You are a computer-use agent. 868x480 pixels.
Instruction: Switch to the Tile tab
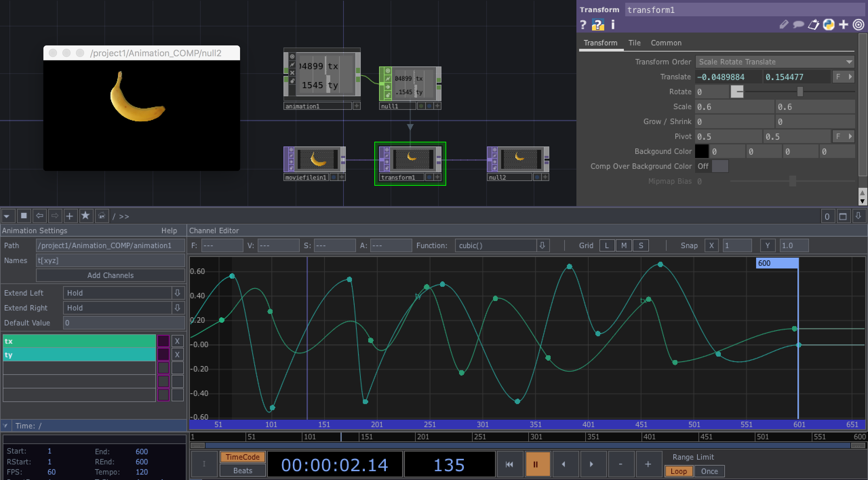[x=634, y=43]
